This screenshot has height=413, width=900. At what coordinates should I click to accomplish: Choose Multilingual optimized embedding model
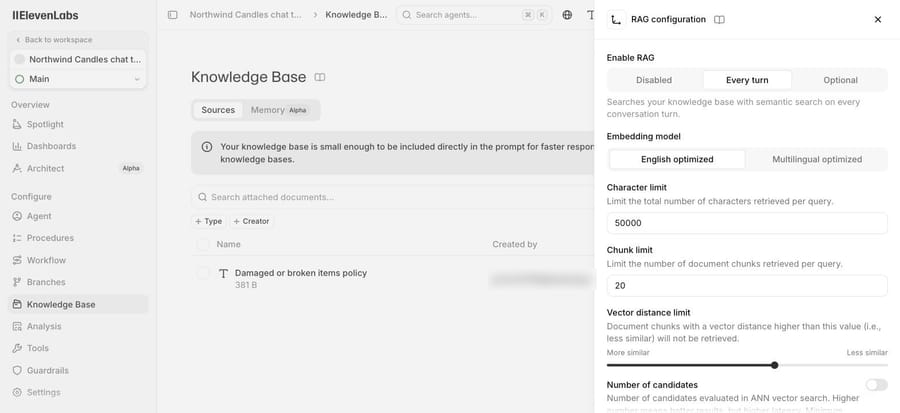click(x=817, y=159)
